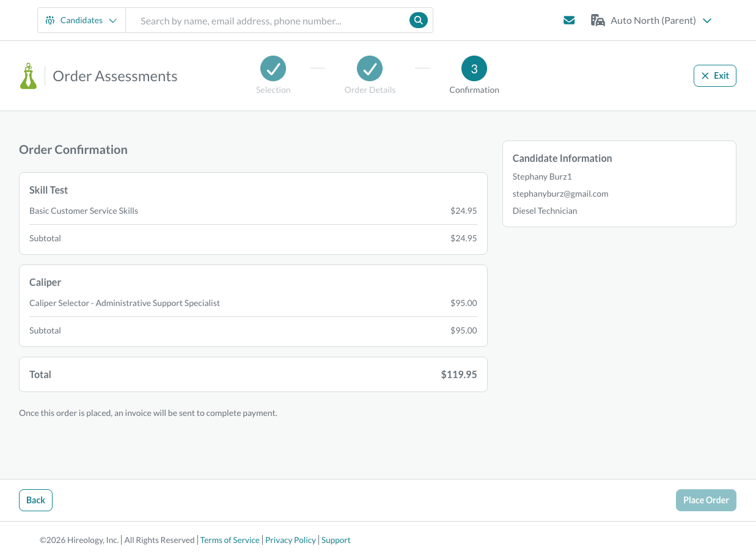Click the dealership building icon
The height and width of the screenshot is (554, 756).
pyautogui.click(x=598, y=20)
